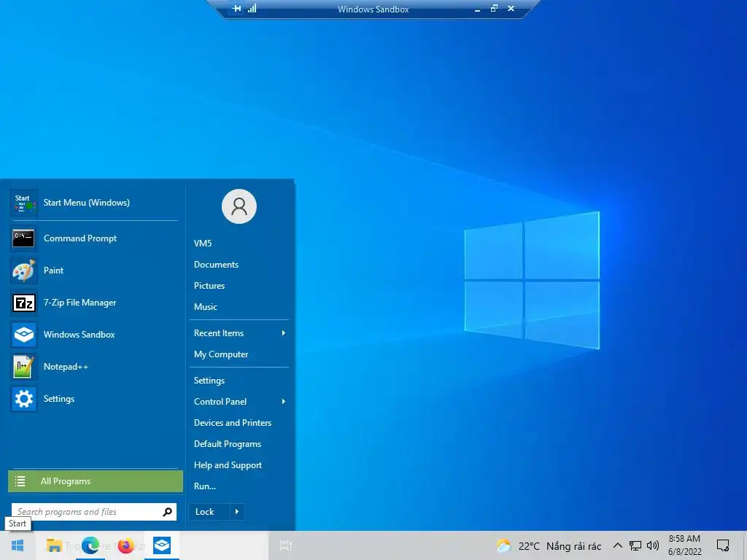Open File Explorer from the taskbar
The image size is (747, 560).
pos(54,545)
